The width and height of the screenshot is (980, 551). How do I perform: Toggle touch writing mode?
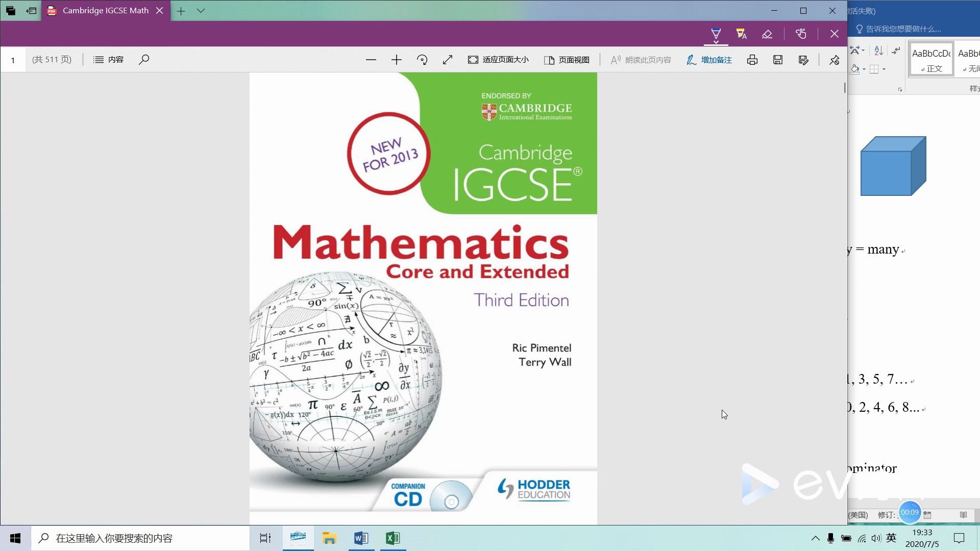[x=801, y=34]
